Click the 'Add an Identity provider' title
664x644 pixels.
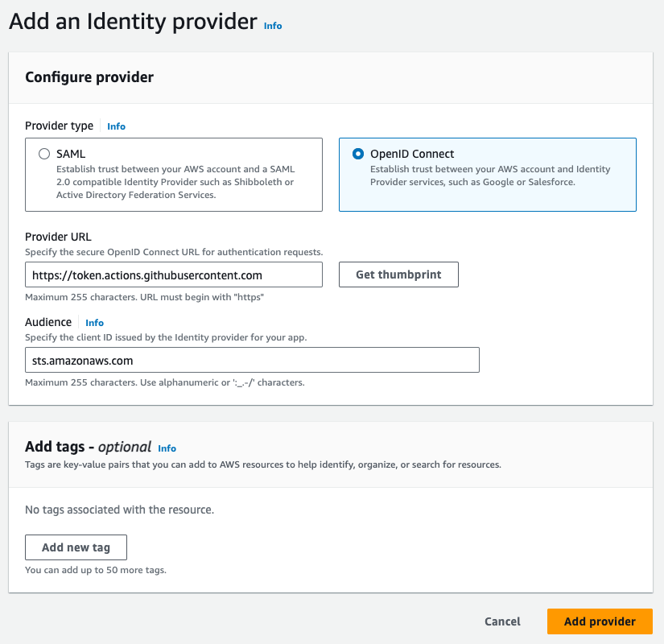(x=133, y=21)
